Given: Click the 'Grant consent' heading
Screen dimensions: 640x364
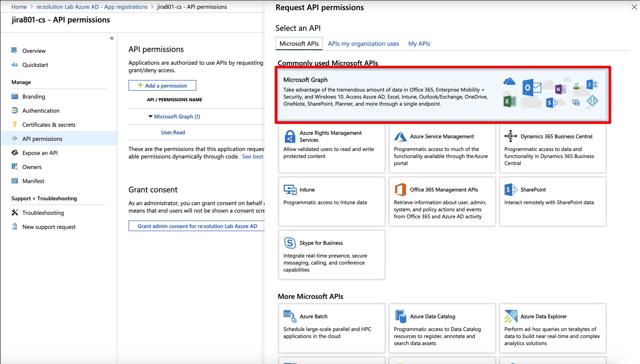Looking at the screenshot, I should click(x=153, y=189).
